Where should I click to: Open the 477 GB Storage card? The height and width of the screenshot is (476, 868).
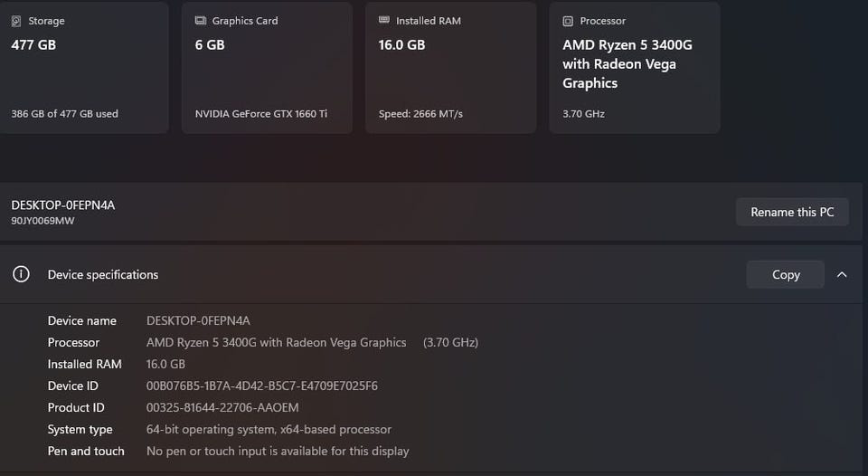point(83,67)
